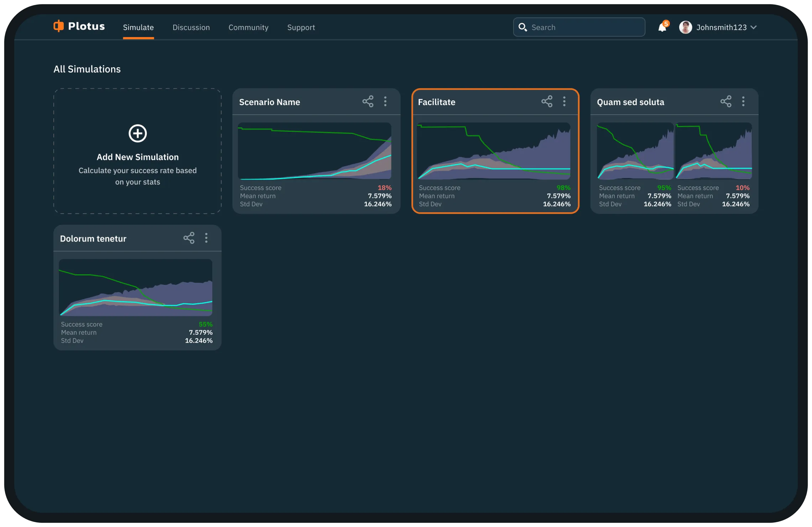Share the Quam sed soluta simulation

coord(726,101)
